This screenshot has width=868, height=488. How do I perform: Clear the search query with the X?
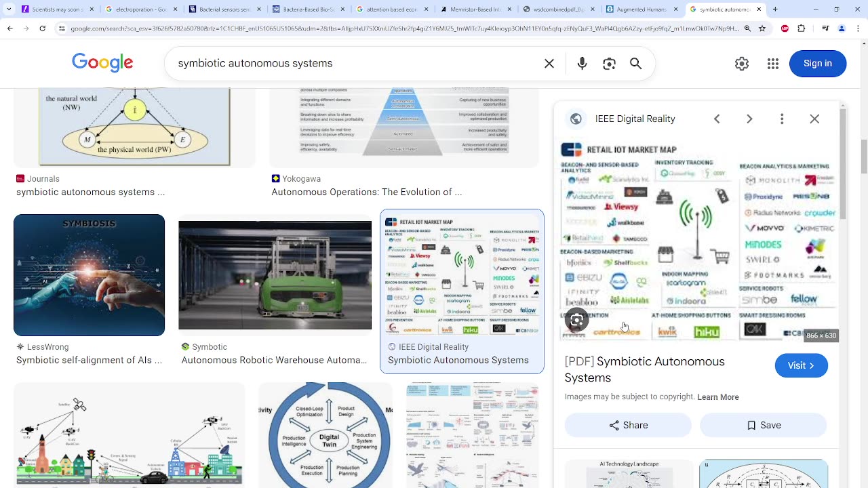(549, 63)
